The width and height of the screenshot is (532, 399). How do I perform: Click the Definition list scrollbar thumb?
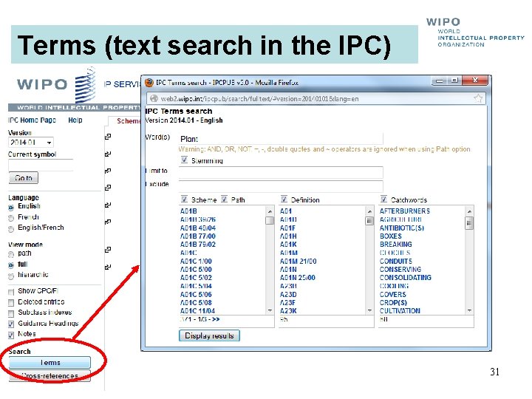[x=369, y=221]
